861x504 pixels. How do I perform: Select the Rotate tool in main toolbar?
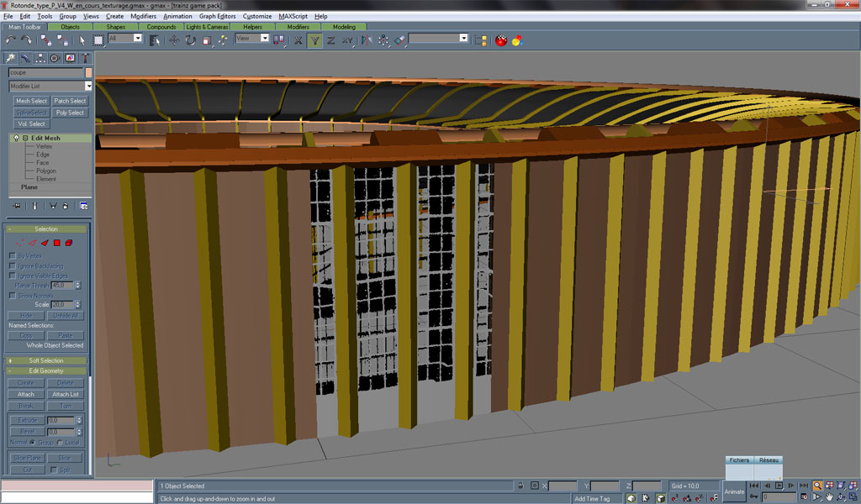tap(191, 39)
